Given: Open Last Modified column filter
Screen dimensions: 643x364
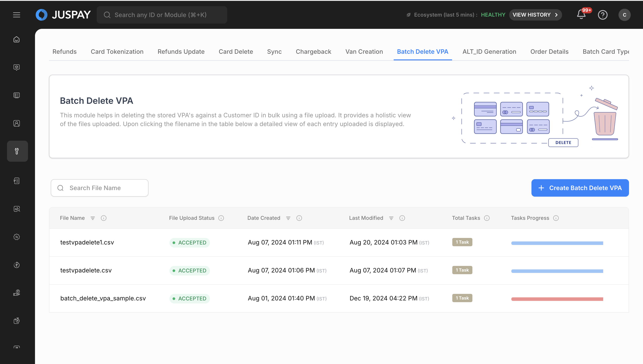Looking at the screenshot, I should point(391,218).
